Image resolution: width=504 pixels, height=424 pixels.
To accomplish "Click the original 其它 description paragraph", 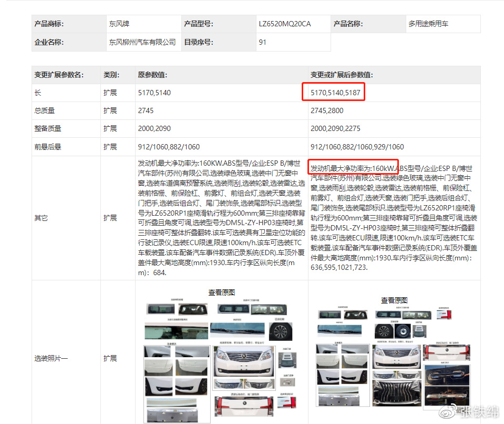I will pos(221,218).
